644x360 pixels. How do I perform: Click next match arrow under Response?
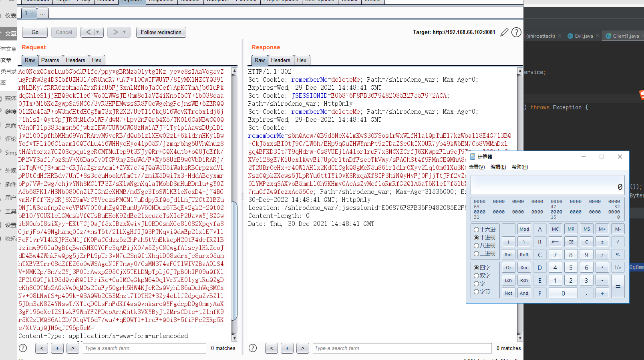click(303, 348)
